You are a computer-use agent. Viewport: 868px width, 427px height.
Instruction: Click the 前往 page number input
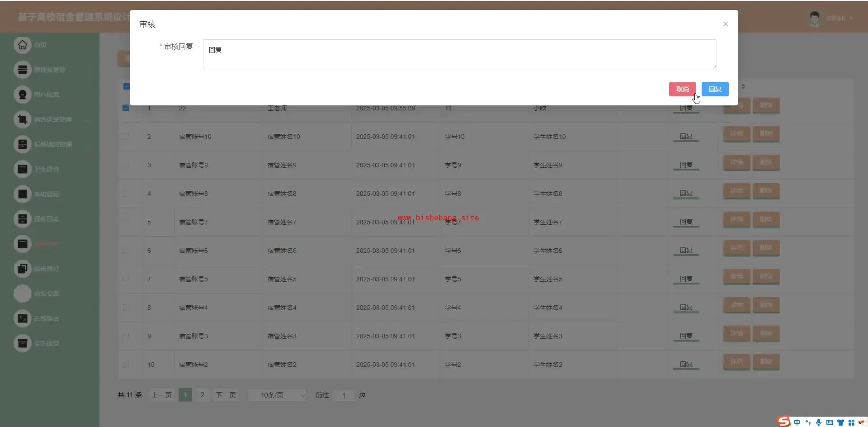pyautogui.click(x=344, y=395)
